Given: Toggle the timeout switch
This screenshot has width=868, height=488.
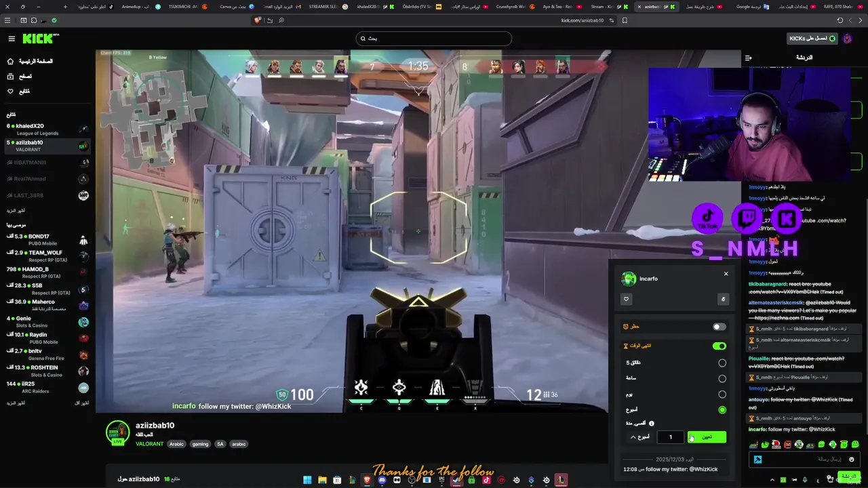Looking at the screenshot, I should pyautogui.click(x=719, y=346).
